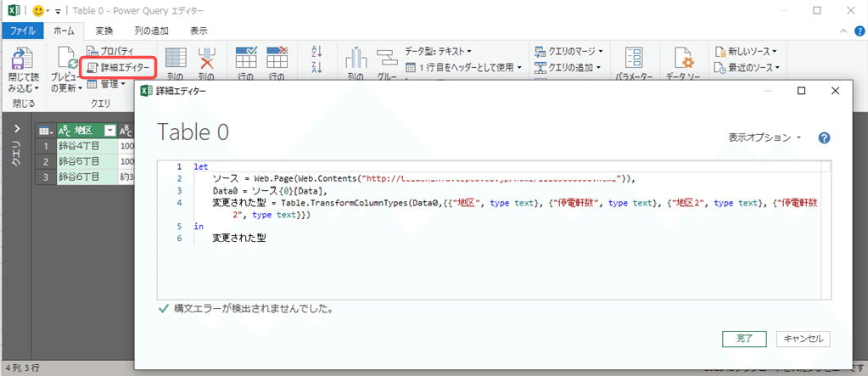
Task: Select cell 鉢谷5丁目
Action: (x=87, y=162)
